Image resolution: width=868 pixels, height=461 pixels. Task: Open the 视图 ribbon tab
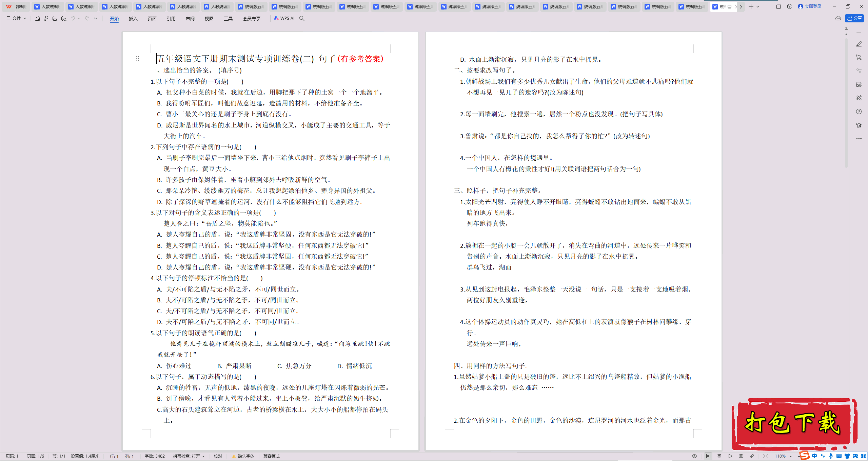(x=209, y=19)
